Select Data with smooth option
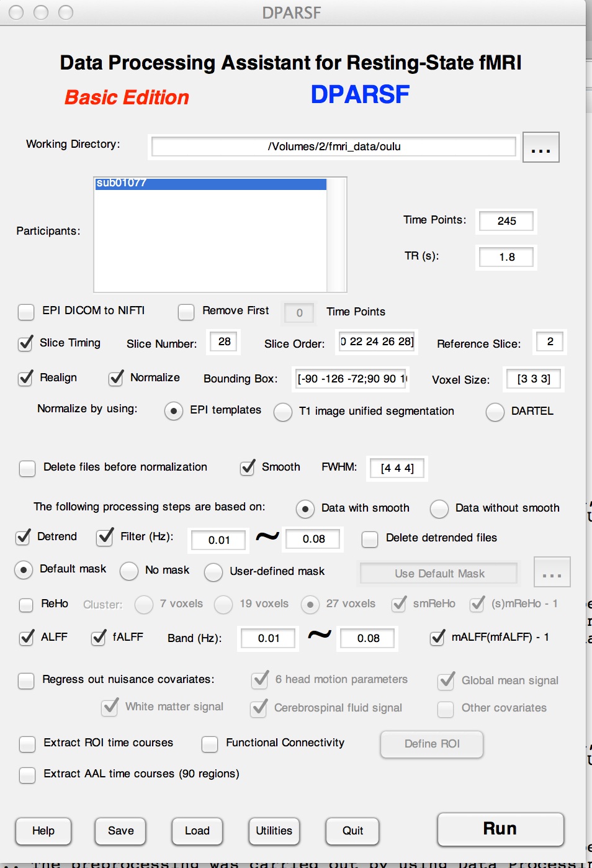 305,509
